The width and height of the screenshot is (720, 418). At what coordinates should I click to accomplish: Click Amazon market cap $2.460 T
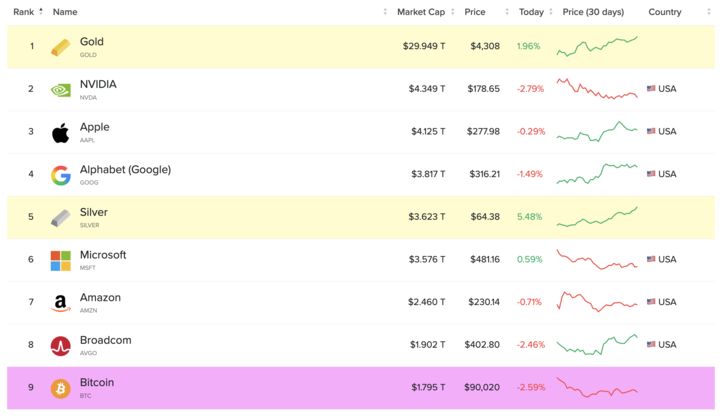click(x=427, y=302)
